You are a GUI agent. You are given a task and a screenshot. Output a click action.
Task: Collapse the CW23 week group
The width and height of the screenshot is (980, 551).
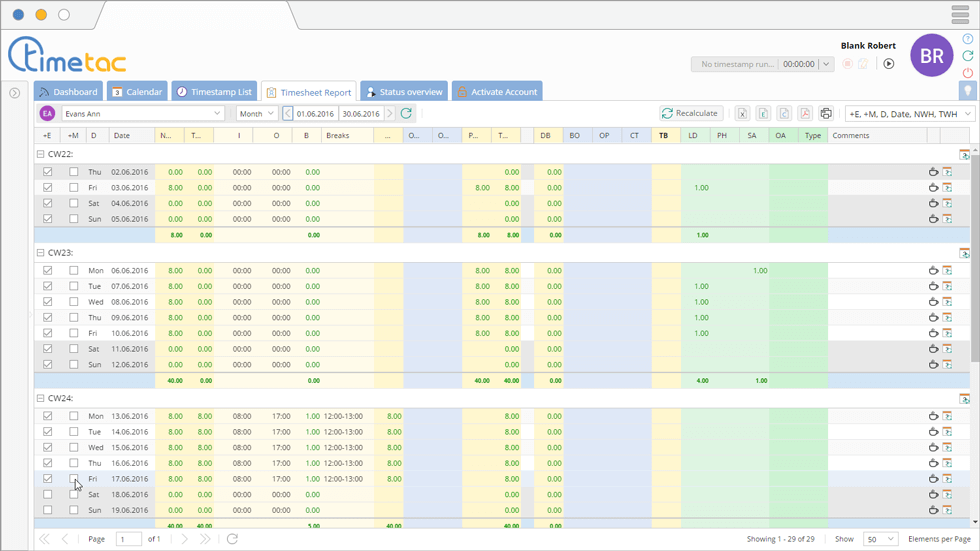[x=41, y=253]
